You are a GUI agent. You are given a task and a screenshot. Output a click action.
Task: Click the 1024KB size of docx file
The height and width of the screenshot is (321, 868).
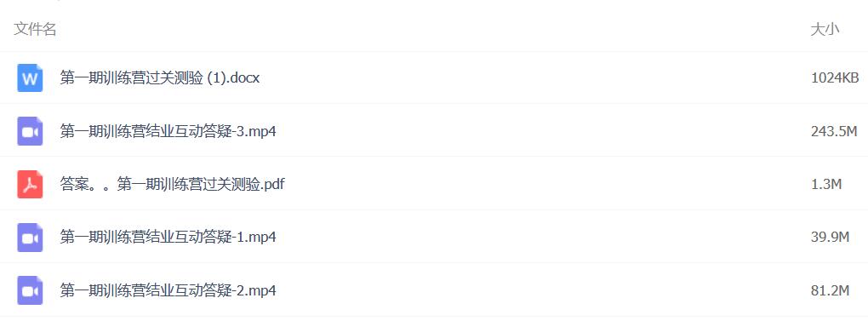pyautogui.click(x=835, y=78)
